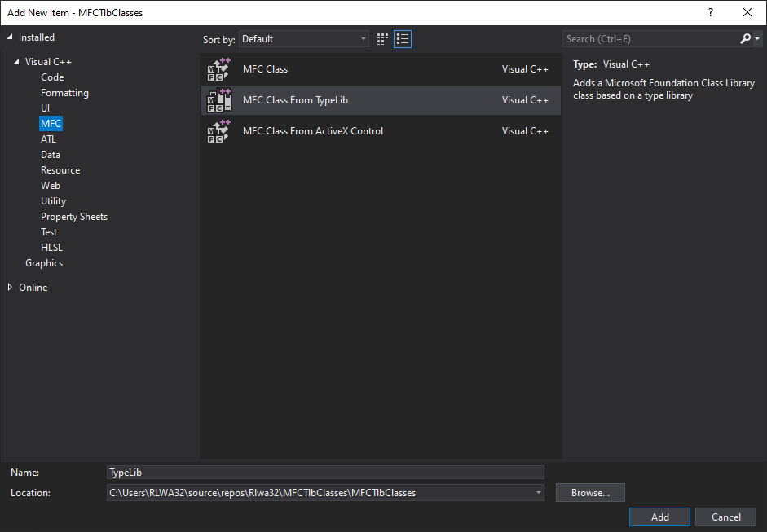
Task: Select the Graphics category
Action: [x=44, y=263]
